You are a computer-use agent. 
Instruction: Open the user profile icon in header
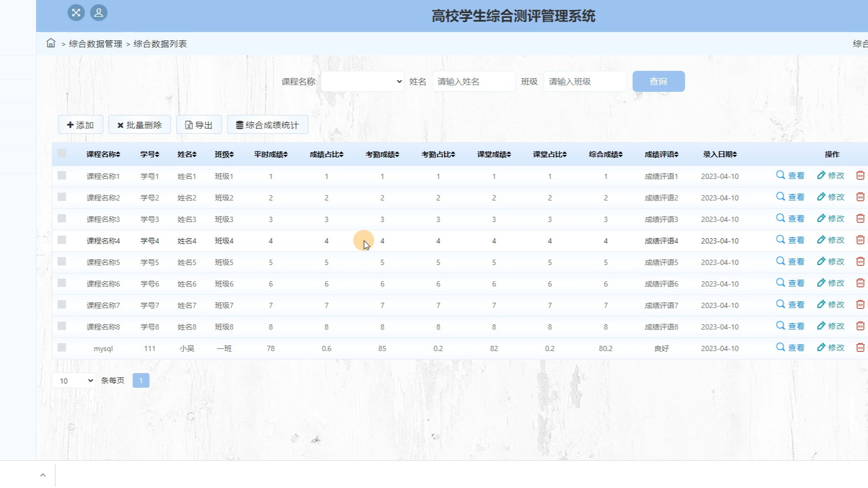point(99,13)
